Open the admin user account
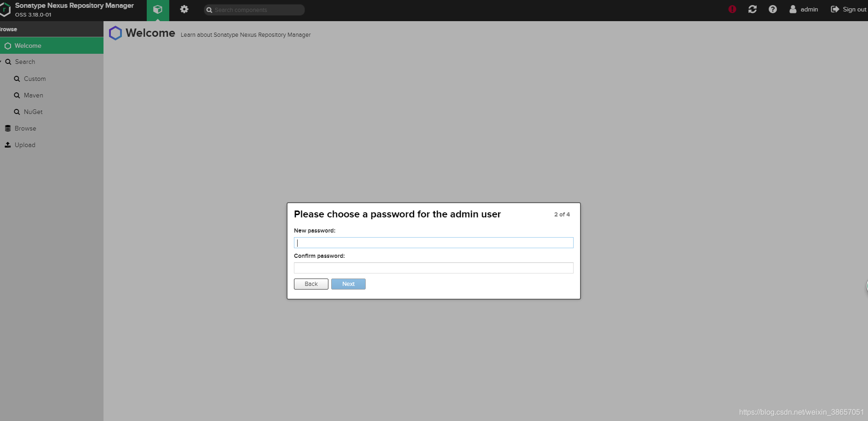 [x=804, y=9]
